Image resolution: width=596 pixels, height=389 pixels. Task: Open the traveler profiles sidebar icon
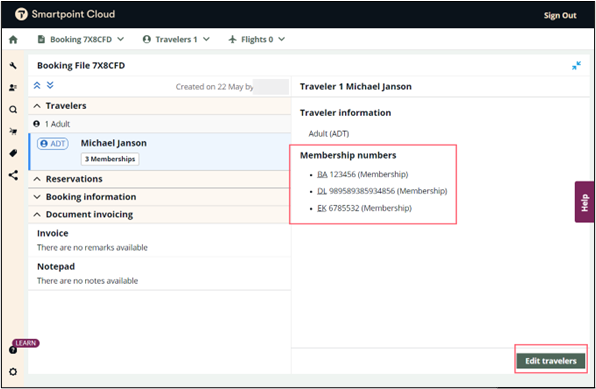coord(13,87)
